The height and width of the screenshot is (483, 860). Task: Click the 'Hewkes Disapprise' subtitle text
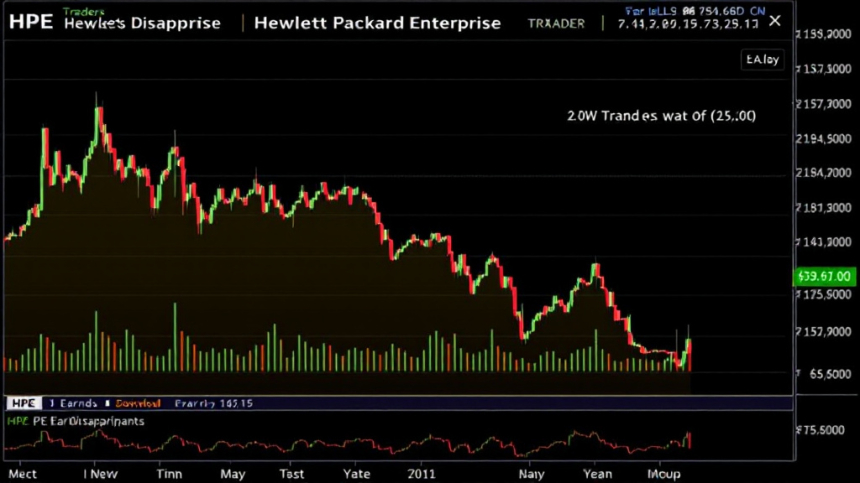coord(142,24)
